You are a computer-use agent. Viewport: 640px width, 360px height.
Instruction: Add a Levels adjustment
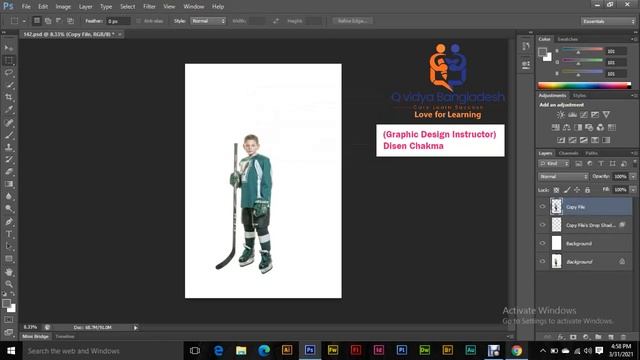(573, 115)
